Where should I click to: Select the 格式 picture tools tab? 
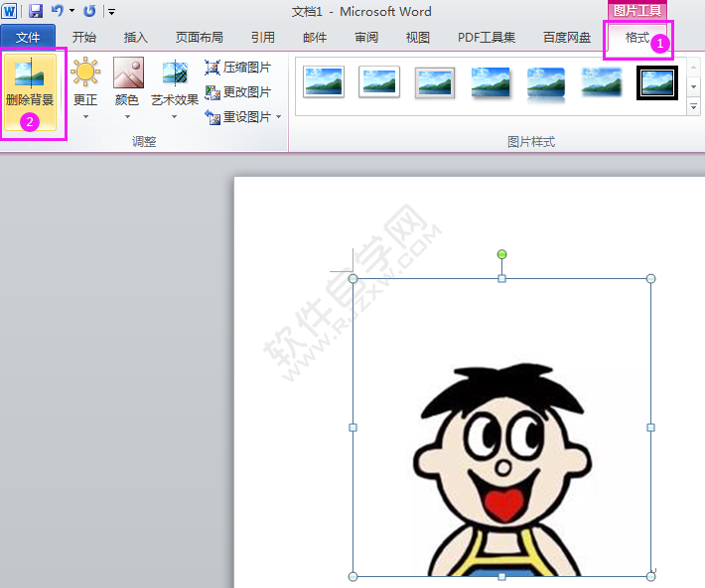click(x=637, y=38)
